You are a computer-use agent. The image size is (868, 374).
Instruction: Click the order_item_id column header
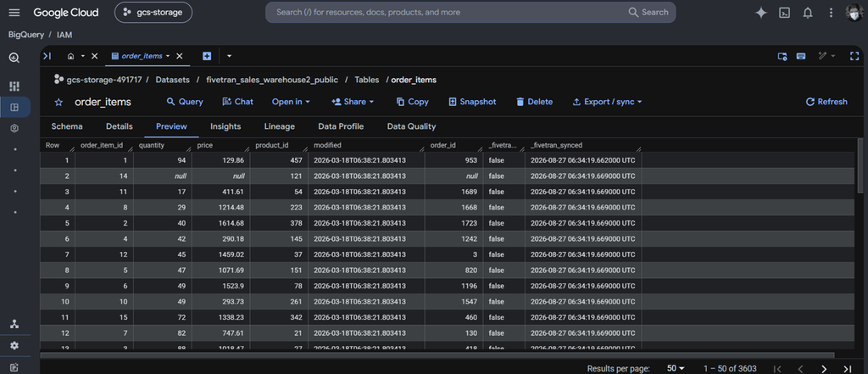(104, 145)
